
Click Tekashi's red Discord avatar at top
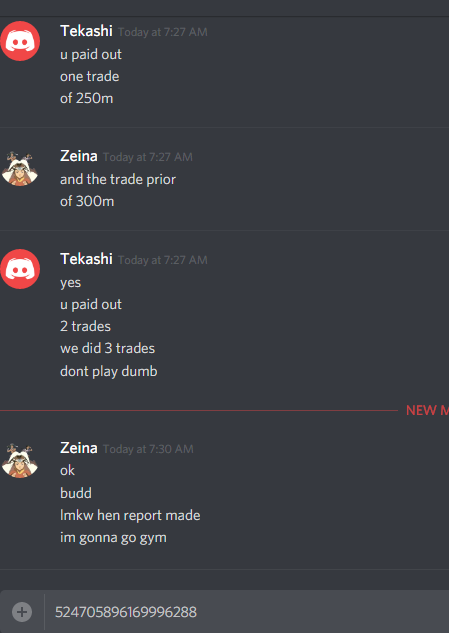(20, 41)
